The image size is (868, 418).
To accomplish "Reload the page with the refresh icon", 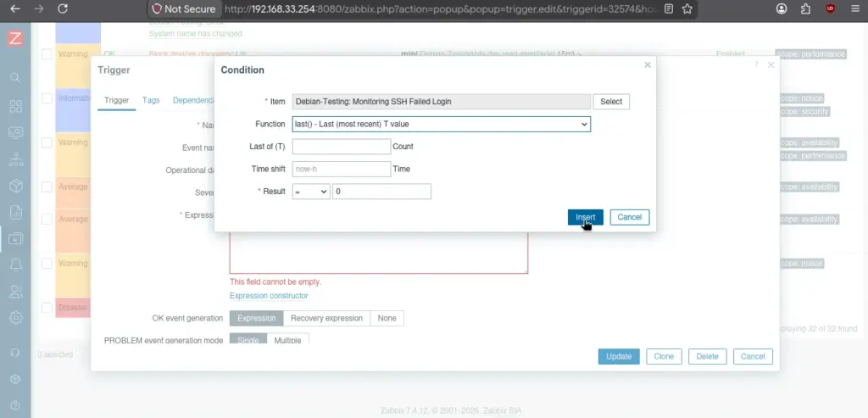I will click(x=63, y=8).
